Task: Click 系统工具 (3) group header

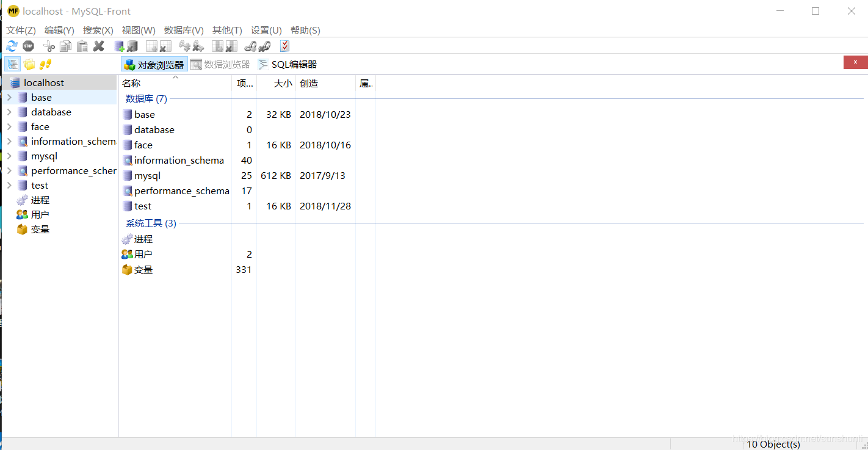Action: pos(151,223)
